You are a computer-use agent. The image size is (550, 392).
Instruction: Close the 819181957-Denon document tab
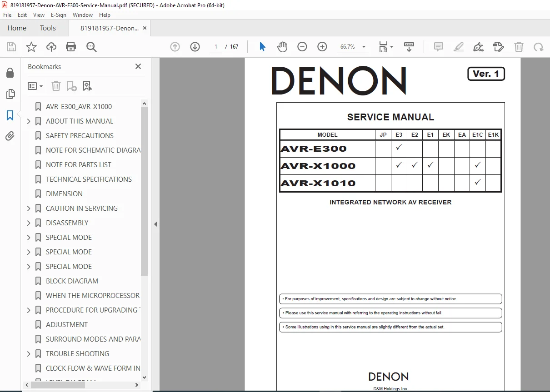145,28
